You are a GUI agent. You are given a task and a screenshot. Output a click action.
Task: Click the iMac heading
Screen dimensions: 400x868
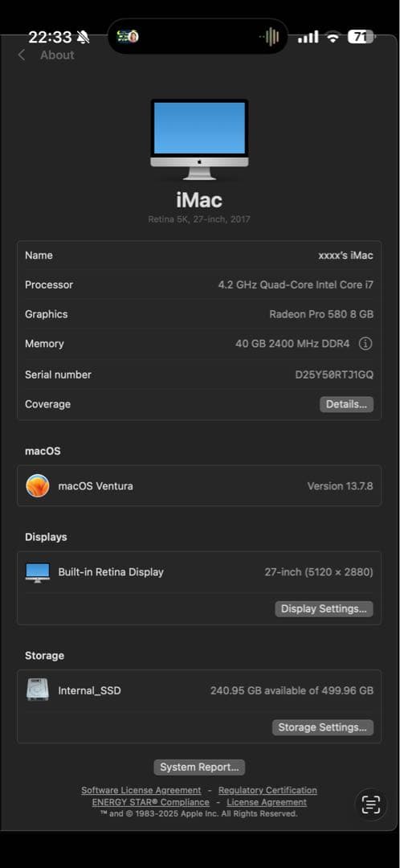pos(199,200)
